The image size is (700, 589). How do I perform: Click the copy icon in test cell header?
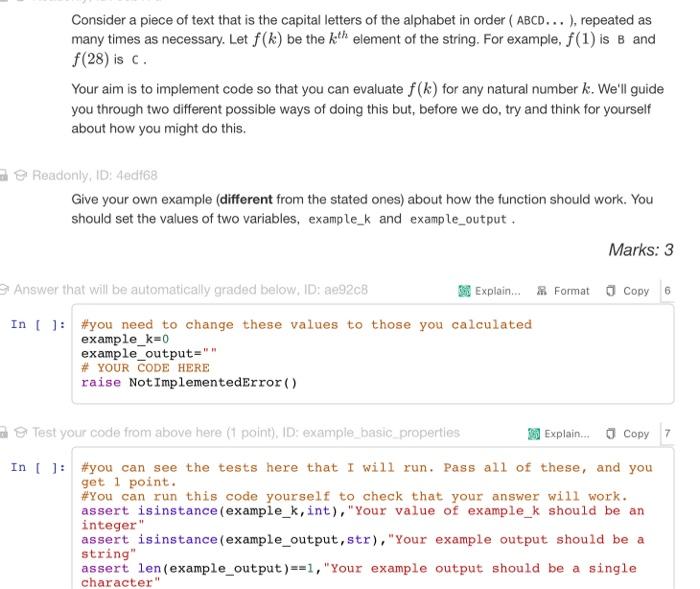(x=610, y=434)
